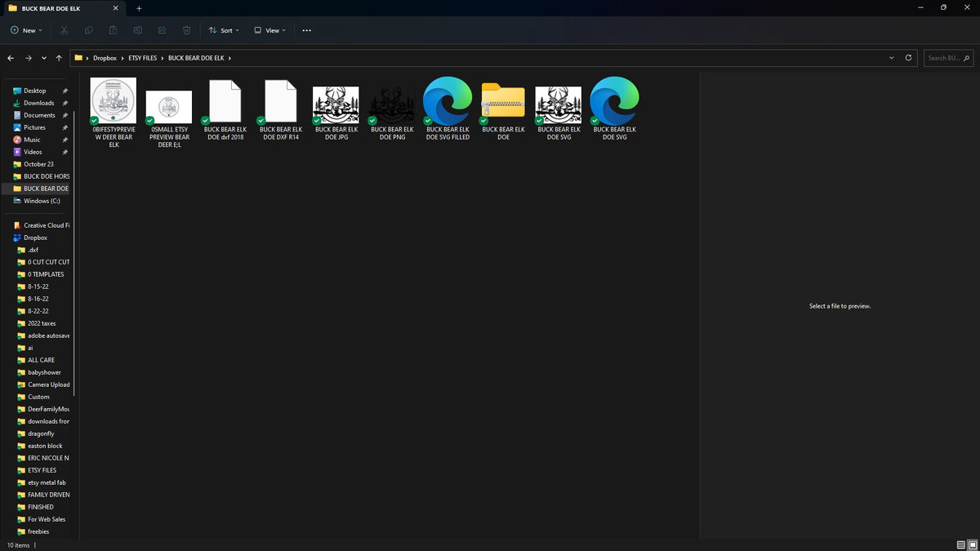Select the BUCK BEAR ELK DOE JPG thumbnail
Screen dimensions: 980x551
click(x=336, y=111)
